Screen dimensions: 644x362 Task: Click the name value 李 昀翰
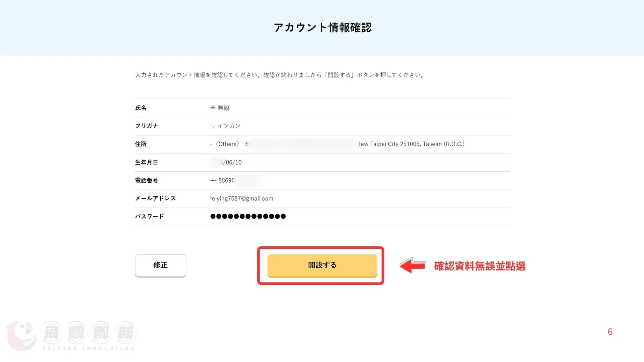pos(219,108)
